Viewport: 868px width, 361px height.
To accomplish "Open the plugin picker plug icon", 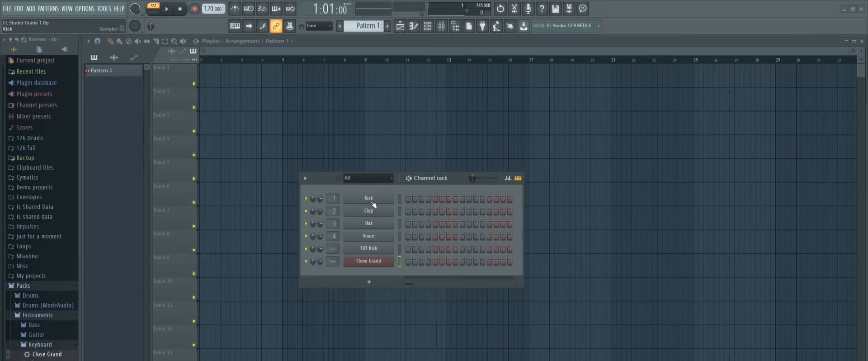I will (x=482, y=26).
